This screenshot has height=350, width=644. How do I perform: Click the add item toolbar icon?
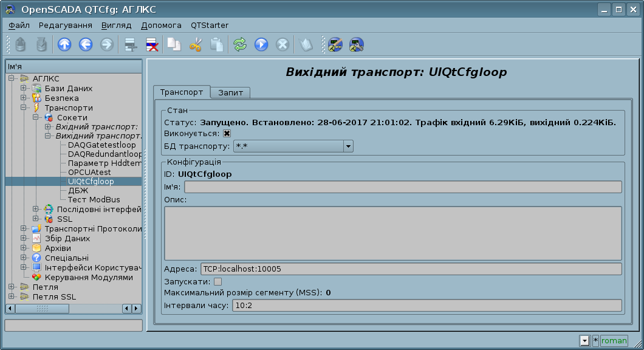click(x=130, y=44)
